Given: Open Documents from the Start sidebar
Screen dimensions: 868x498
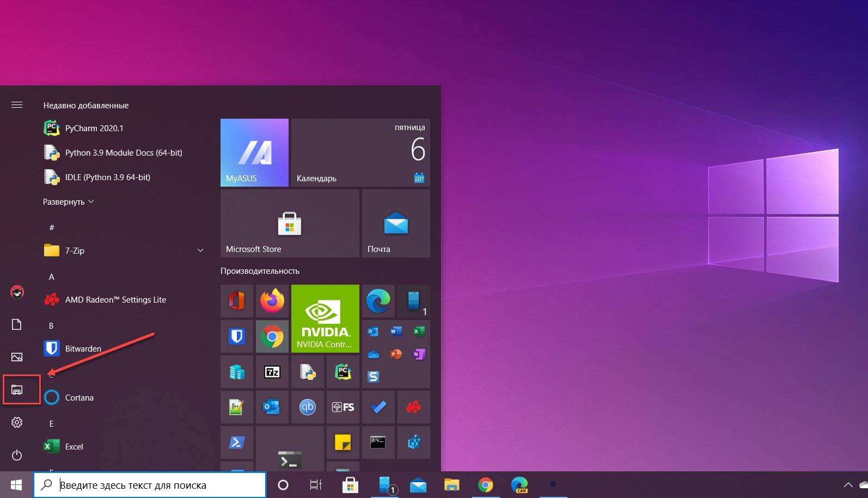Looking at the screenshot, I should point(17,324).
